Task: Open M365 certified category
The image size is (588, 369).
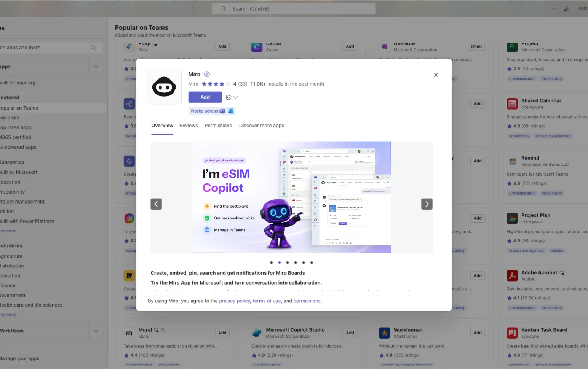Action: 15,137
